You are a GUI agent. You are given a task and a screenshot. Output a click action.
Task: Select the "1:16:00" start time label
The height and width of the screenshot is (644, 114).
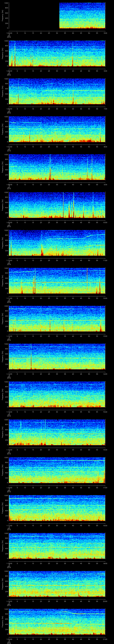(x=9, y=487)
